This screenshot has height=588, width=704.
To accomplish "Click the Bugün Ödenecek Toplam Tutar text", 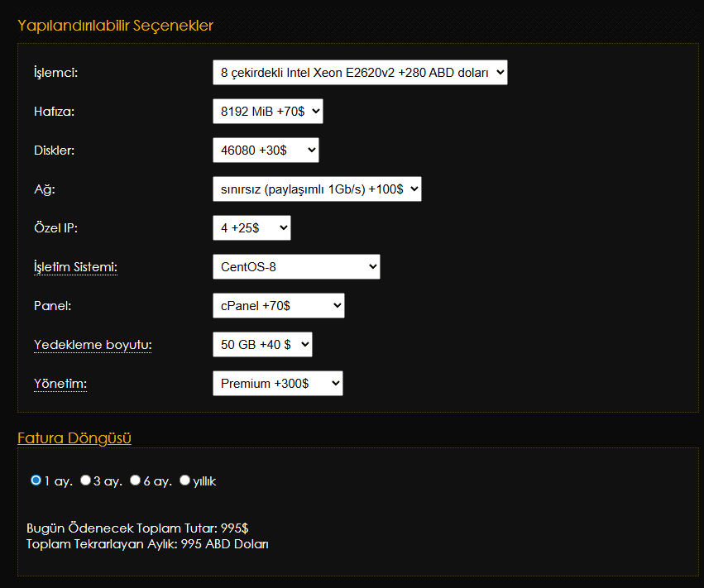I will 137,528.
